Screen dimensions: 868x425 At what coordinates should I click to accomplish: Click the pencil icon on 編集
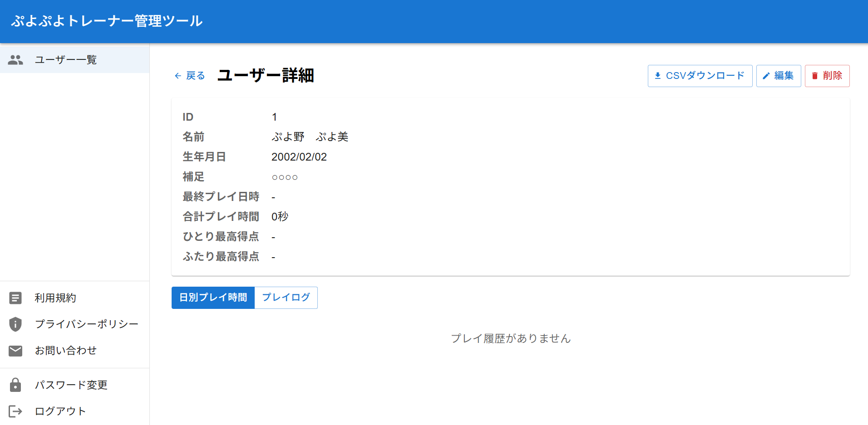click(x=766, y=76)
